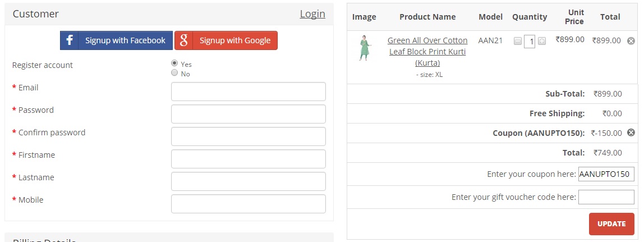Focus the Mobile number field
This screenshot has height=242, width=644.
point(248,204)
